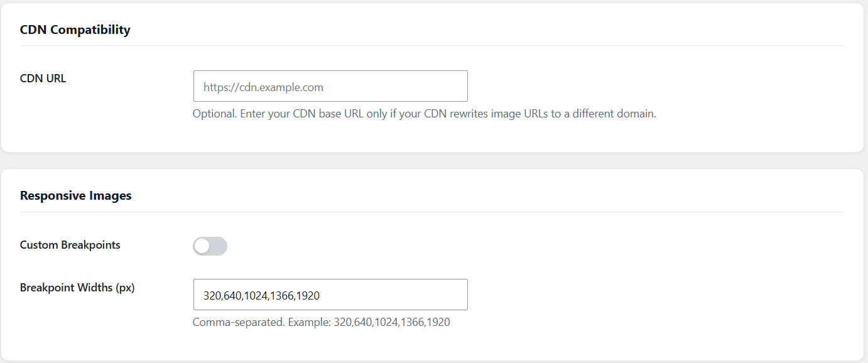Image resolution: width=868 pixels, height=363 pixels.
Task: Click the 'Optional. Enter your CDN base URL' help text
Action: click(x=424, y=114)
